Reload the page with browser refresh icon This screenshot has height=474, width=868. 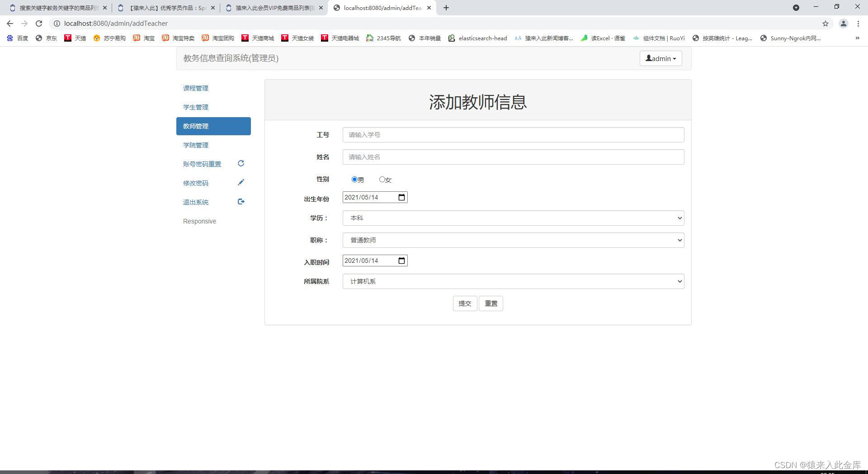39,24
